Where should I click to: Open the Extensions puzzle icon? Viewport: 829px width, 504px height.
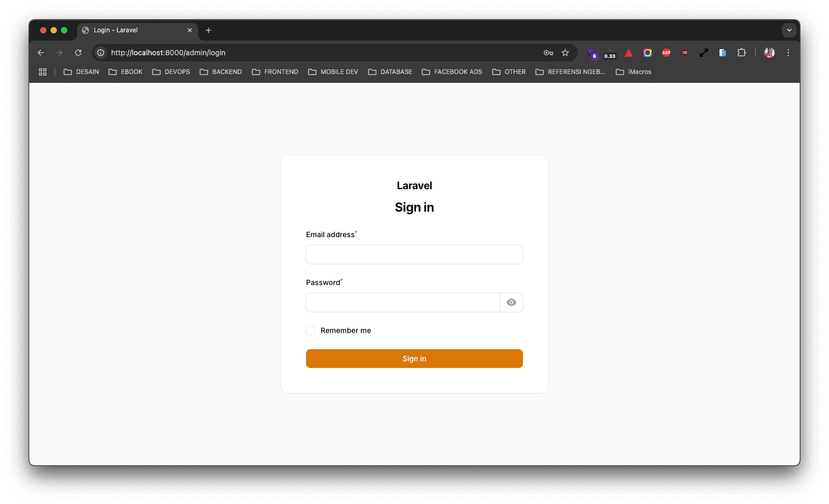click(741, 53)
